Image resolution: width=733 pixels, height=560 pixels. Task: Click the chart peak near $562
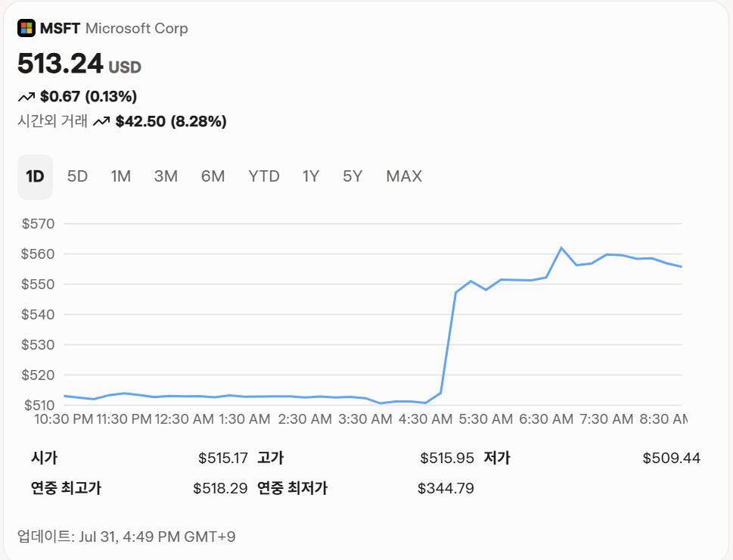click(x=561, y=248)
